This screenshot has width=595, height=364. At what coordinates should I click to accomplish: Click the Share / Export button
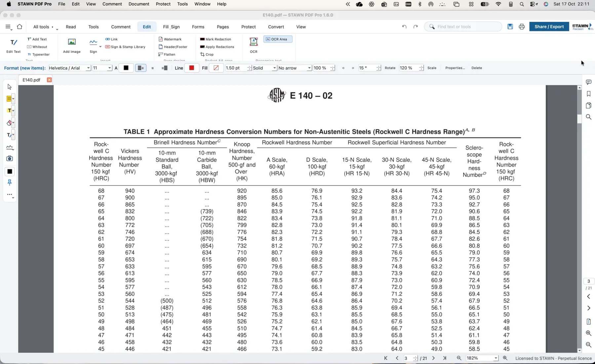tap(549, 27)
